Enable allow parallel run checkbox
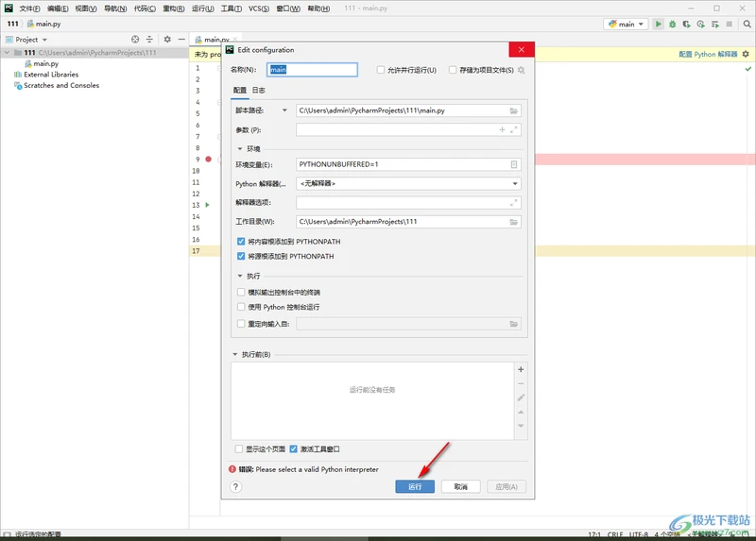Image resolution: width=756 pixels, height=541 pixels. (381, 70)
